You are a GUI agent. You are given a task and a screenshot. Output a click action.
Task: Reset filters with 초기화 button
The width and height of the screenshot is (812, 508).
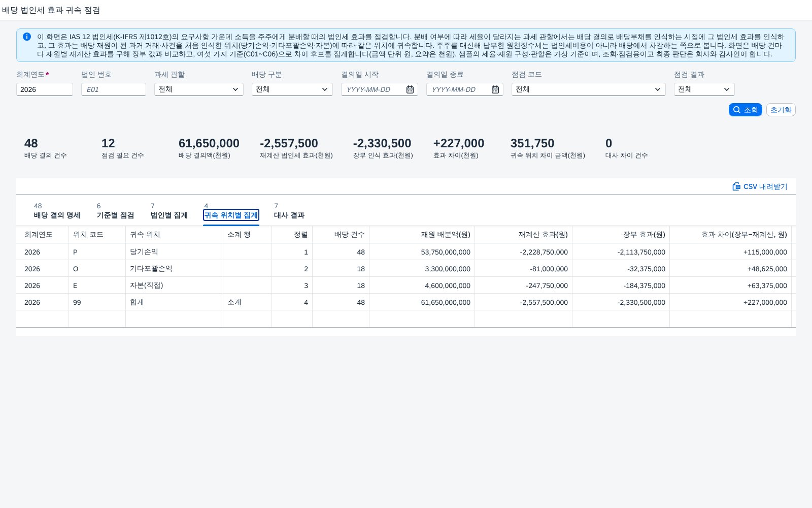coord(781,110)
